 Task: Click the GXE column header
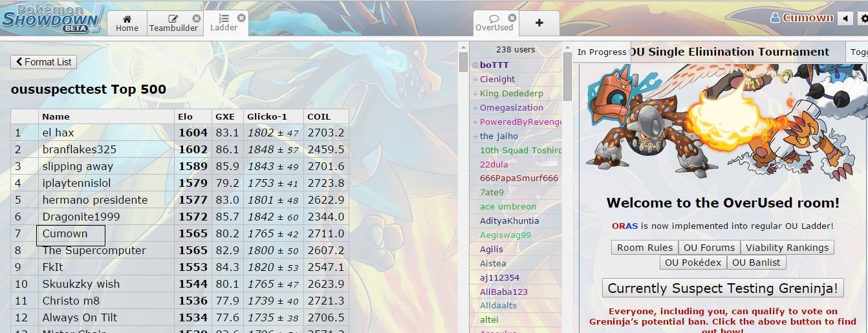(x=228, y=116)
